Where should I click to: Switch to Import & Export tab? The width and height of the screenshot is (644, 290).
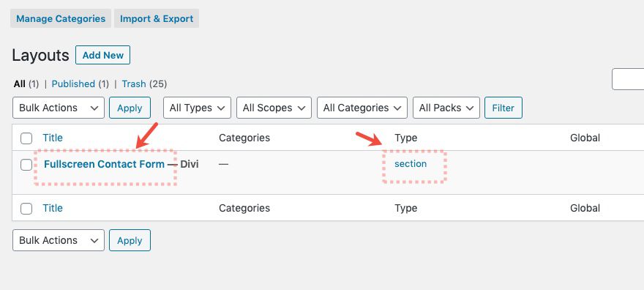pyautogui.click(x=157, y=18)
